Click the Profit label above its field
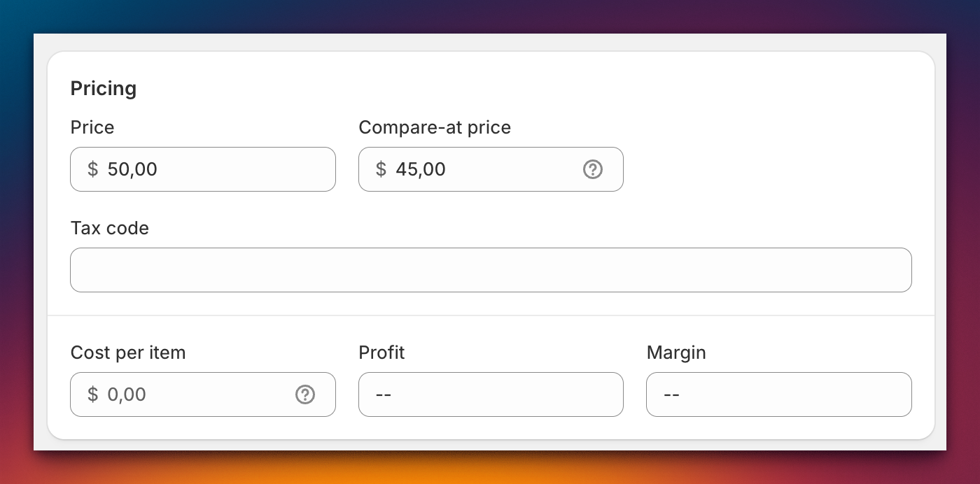This screenshot has height=484, width=980. (381, 353)
